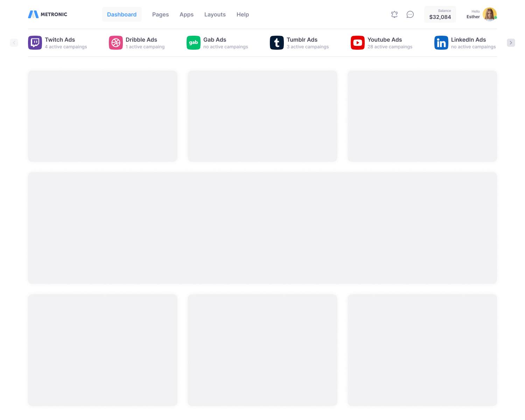Open the Layouts menu
The width and height of the screenshot is (525, 420).
click(215, 14)
